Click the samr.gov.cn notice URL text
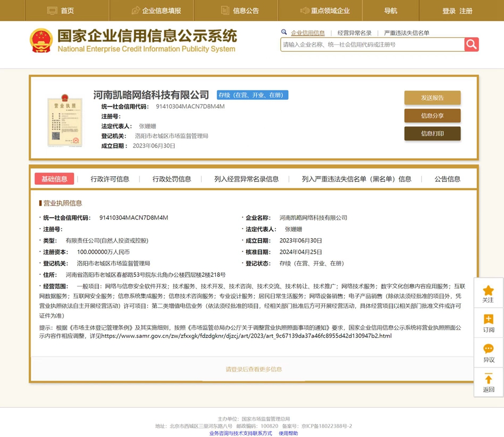The image size is (504, 437). tap(246, 336)
